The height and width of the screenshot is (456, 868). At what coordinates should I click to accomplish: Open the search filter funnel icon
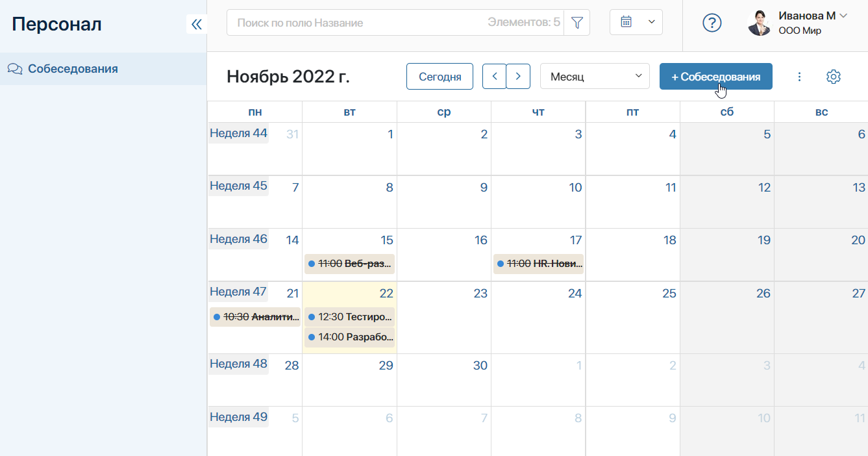[x=577, y=23]
